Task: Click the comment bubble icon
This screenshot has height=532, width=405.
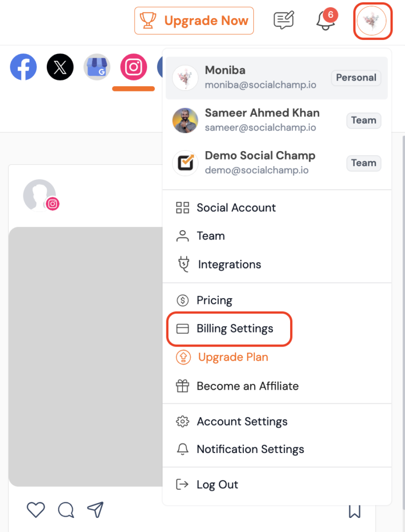Action: pos(66,510)
